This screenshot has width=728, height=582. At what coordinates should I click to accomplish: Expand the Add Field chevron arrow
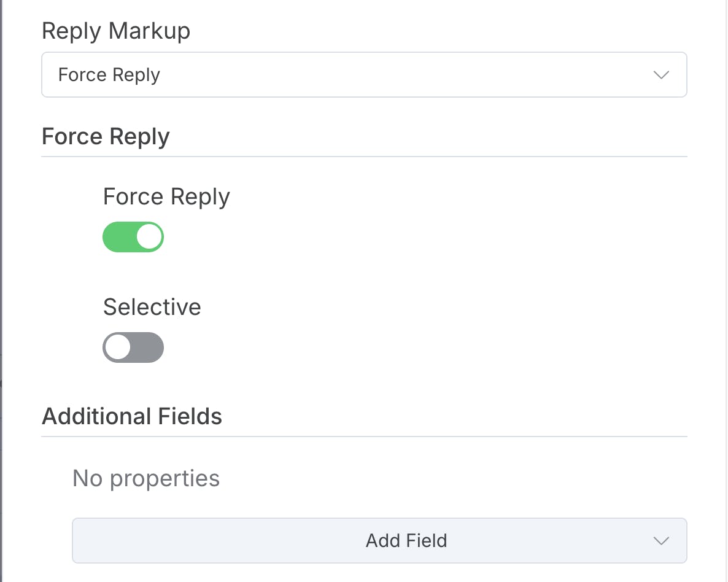click(x=660, y=541)
